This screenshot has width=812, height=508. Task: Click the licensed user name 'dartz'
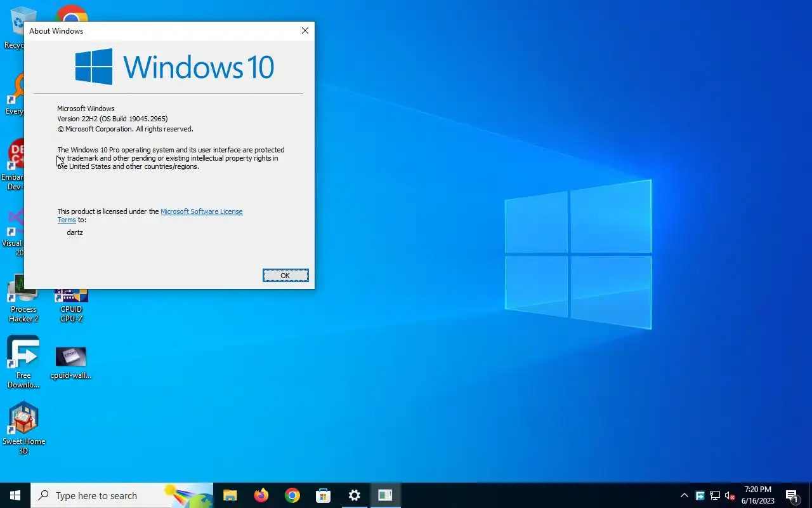tap(75, 232)
